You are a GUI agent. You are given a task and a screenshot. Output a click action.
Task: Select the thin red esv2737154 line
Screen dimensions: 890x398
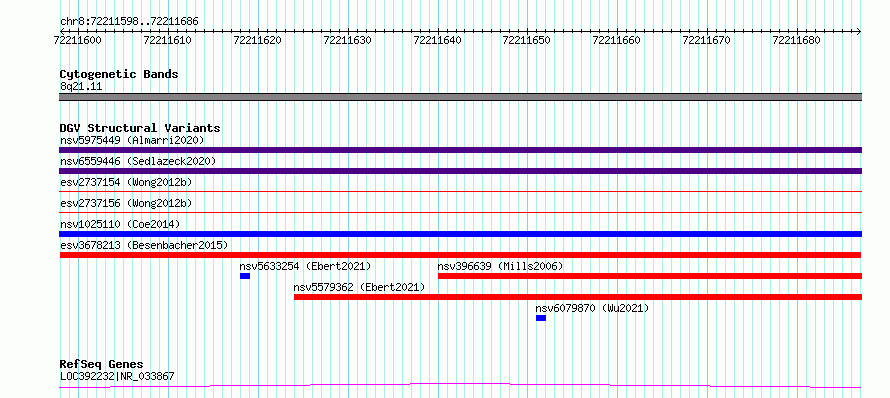tap(460, 192)
